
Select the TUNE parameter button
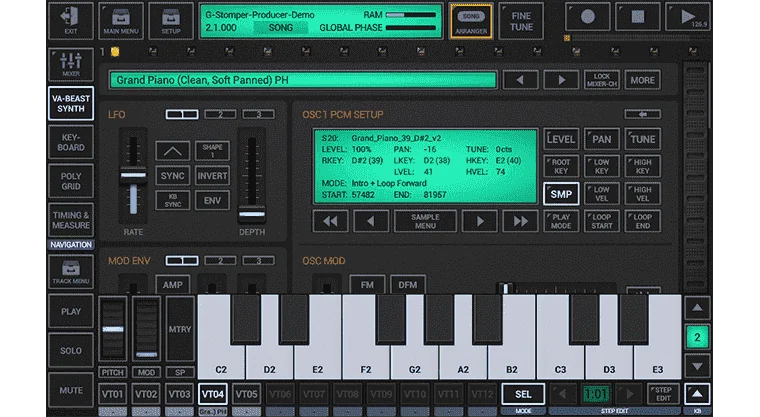[643, 139]
